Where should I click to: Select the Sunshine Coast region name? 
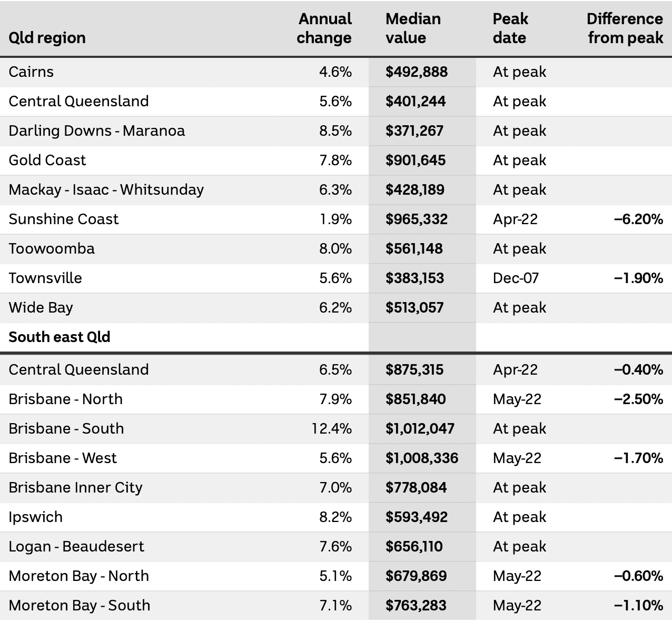[64, 219]
